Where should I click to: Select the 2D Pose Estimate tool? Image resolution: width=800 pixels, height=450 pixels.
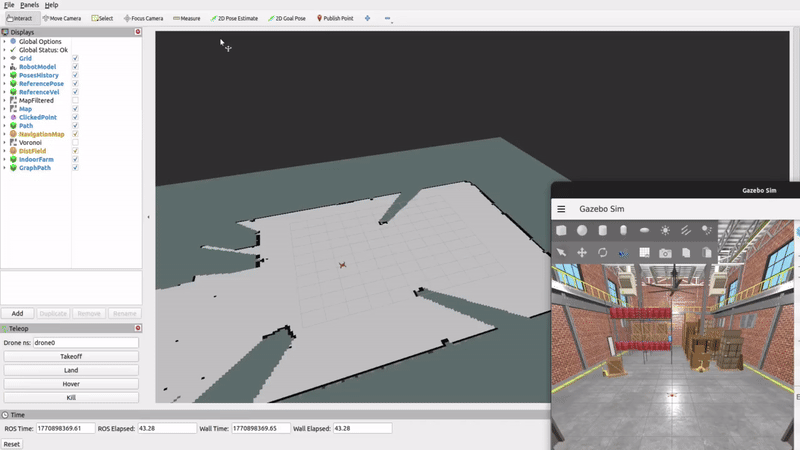tap(232, 18)
